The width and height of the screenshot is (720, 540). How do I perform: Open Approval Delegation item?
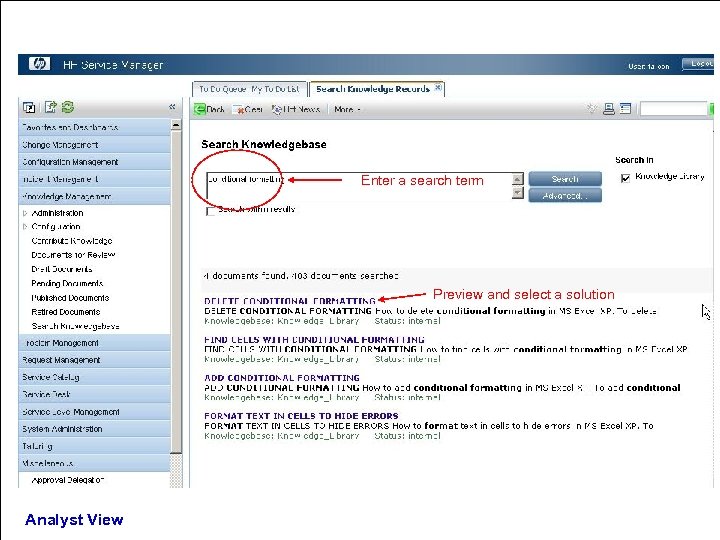pos(68,480)
